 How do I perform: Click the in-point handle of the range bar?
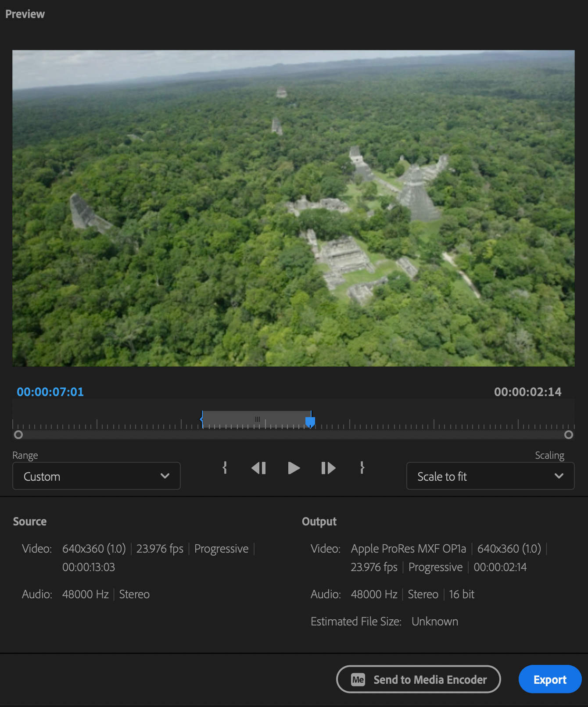coord(201,419)
